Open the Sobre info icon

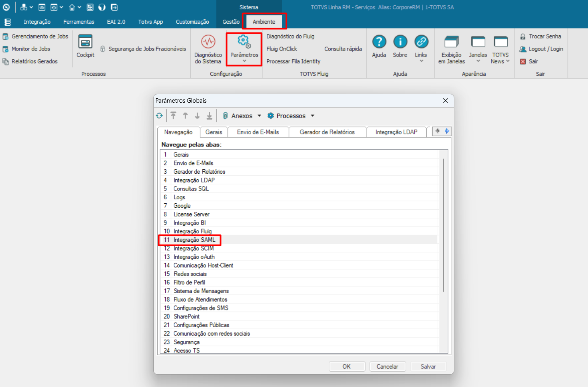(400, 42)
